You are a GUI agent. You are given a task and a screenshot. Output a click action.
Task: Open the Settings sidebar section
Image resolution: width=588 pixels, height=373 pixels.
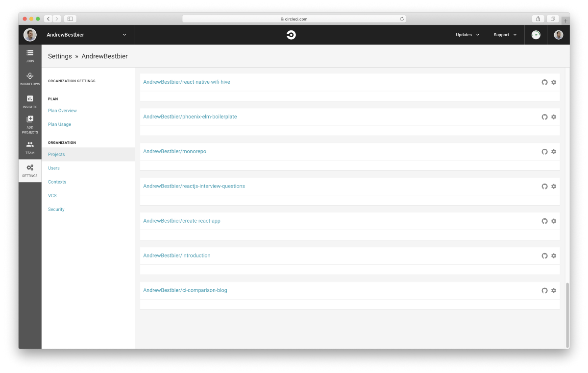30,170
